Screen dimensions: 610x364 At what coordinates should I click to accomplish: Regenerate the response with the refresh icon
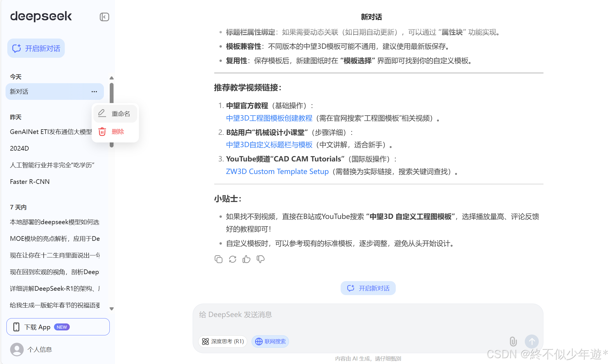point(232,259)
